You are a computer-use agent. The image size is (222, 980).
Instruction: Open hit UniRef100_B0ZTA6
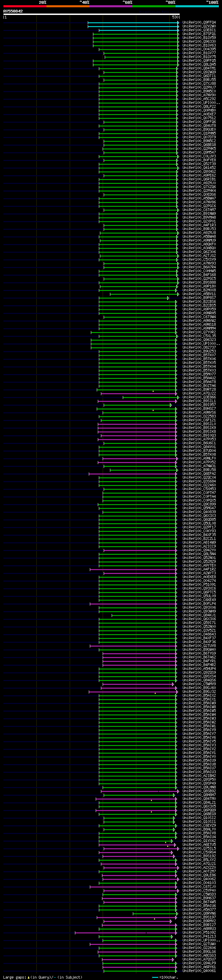click(x=199, y=386)
